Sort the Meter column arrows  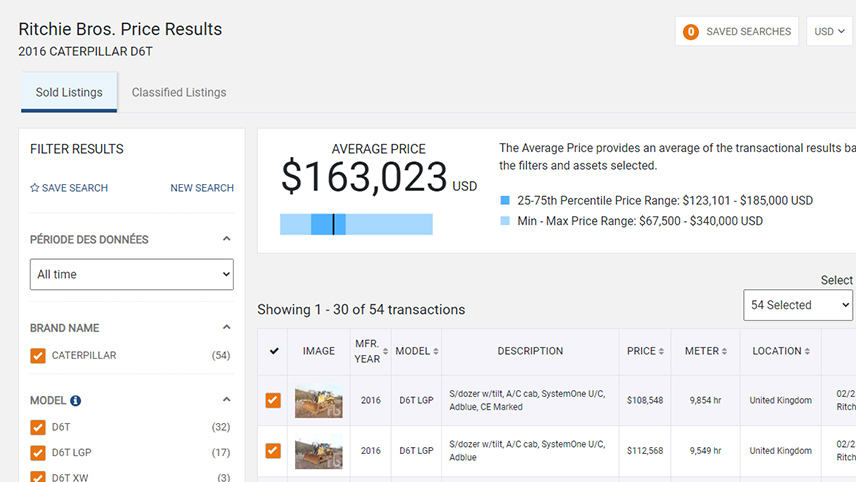(x=724, y=352)
